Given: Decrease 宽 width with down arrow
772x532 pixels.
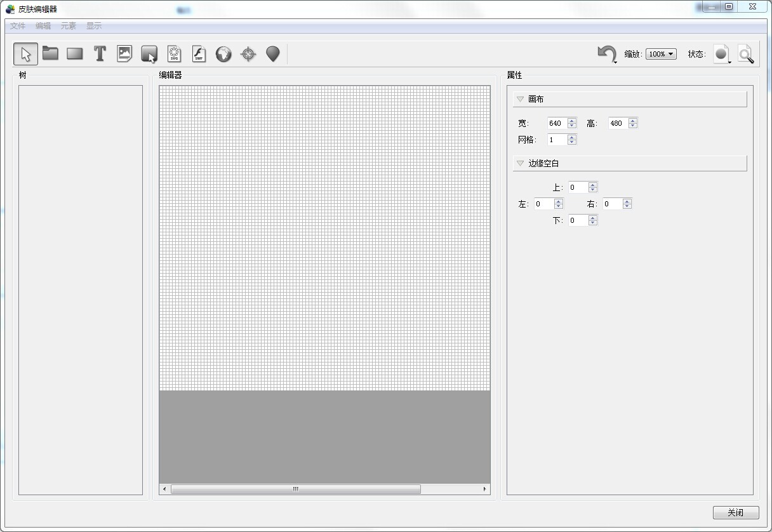Looking at the screenshot, I should point(572,126).
